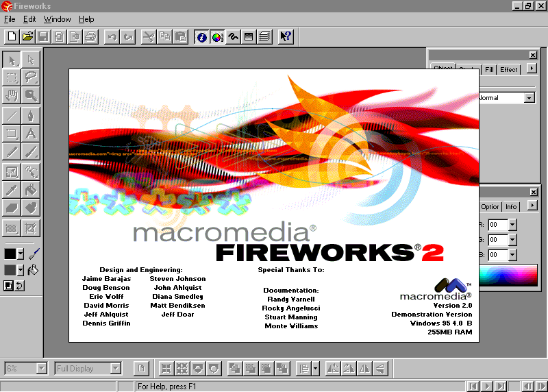Open the G value dropdown arrow
The height and width of the screenshot is (392, 548).
512,240
